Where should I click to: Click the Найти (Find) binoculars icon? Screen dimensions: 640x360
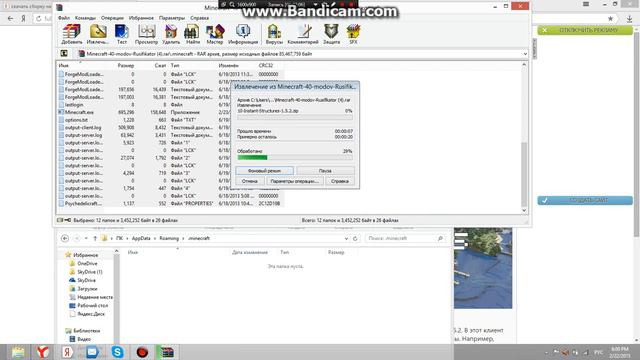tap(192, 34)
